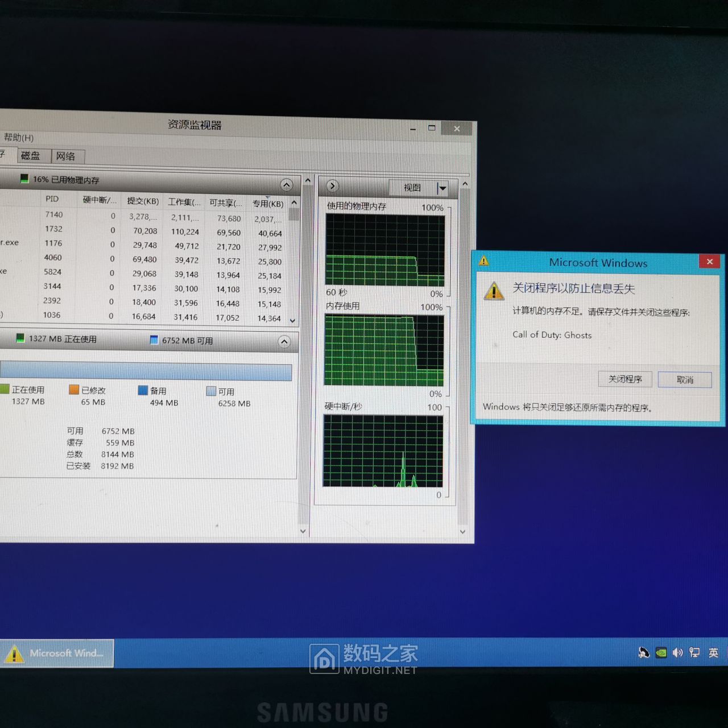This screenshot has width=728, height=728.
Task: Click the left pane scroll down arrow
Action: pyautogui.click(x=303, y=531)
